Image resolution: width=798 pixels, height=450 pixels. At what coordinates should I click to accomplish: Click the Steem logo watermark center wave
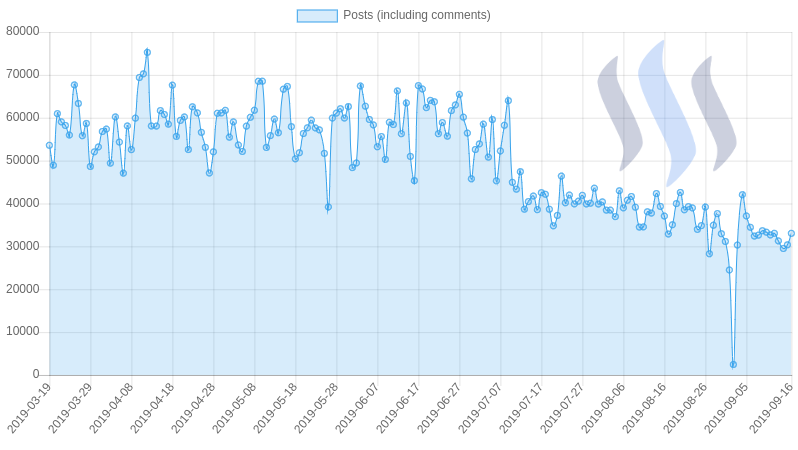tap(667, 114)
